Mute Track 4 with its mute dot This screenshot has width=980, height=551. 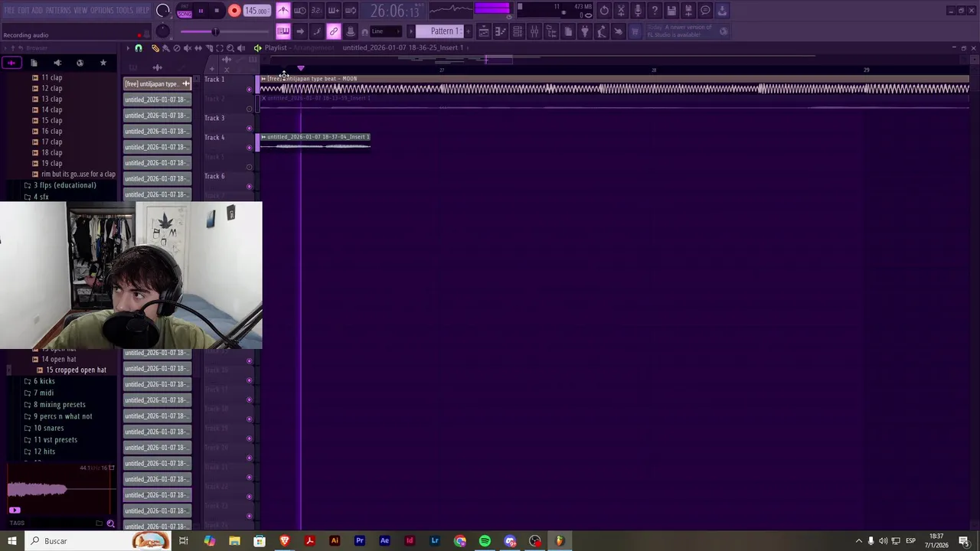pyautogui.click(x=249, y=148)
